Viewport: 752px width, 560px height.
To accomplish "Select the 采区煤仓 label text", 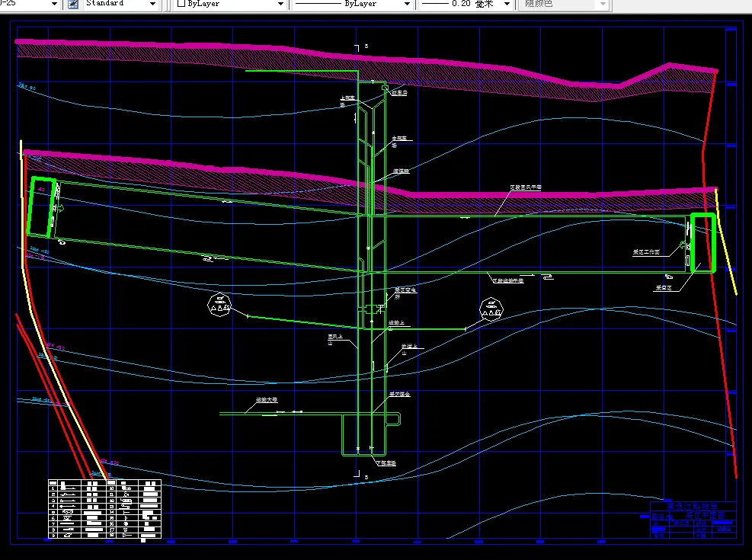I will click(399, 394).
